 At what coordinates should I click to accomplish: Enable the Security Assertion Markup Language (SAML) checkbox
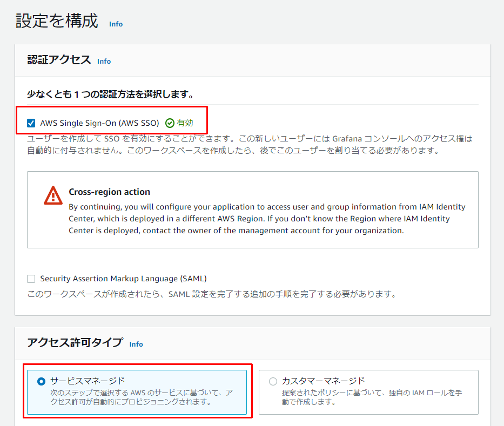[x=31, y=279]
